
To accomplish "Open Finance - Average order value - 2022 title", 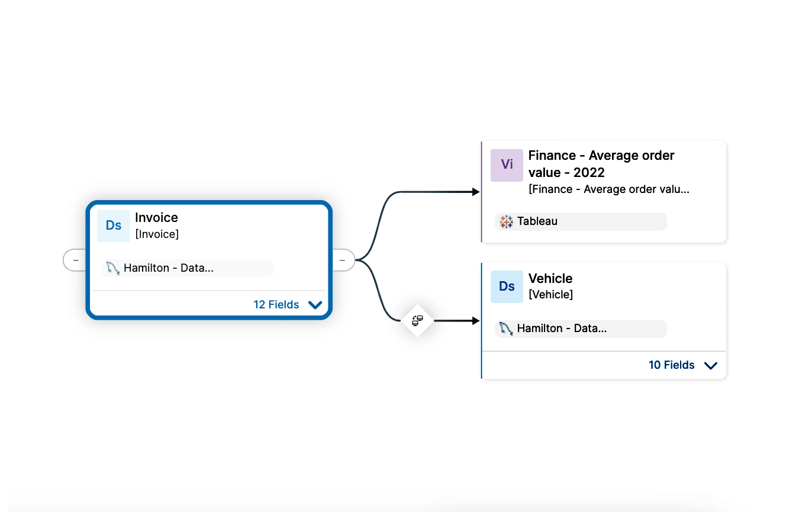I will [601, 164].
